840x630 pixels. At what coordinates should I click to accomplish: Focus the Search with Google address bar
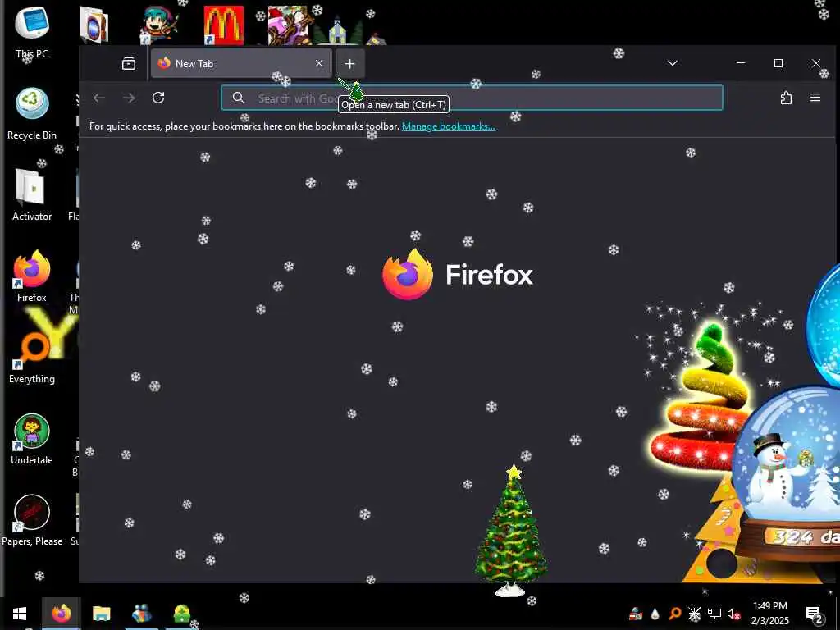pyautogui.click(x=472, y=98)
